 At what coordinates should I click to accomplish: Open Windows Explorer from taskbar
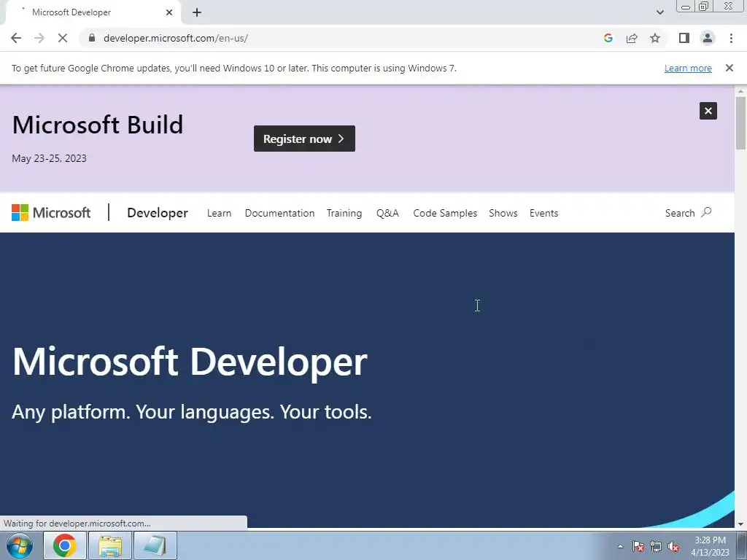(110, 545)
